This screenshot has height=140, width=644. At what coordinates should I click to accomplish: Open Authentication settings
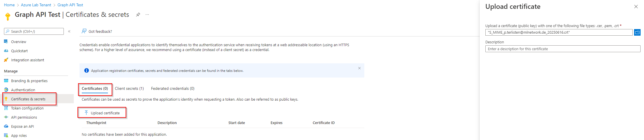[x=23, y=90]
